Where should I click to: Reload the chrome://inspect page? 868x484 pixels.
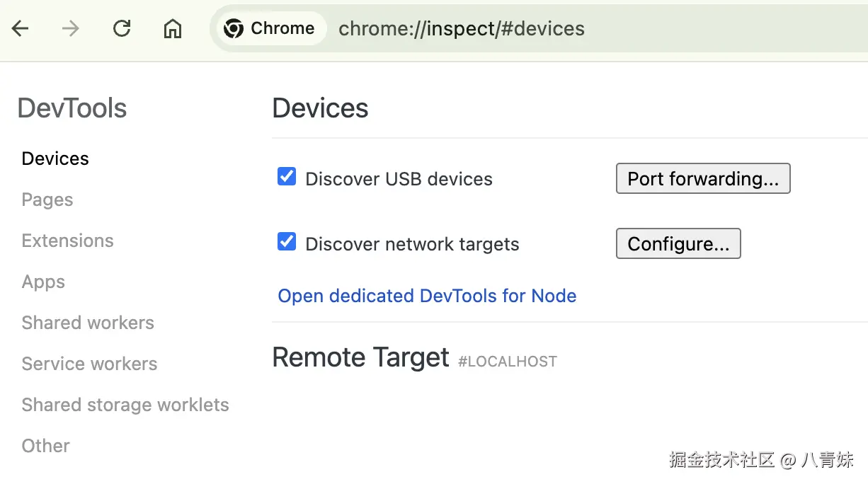coord(122,28)
